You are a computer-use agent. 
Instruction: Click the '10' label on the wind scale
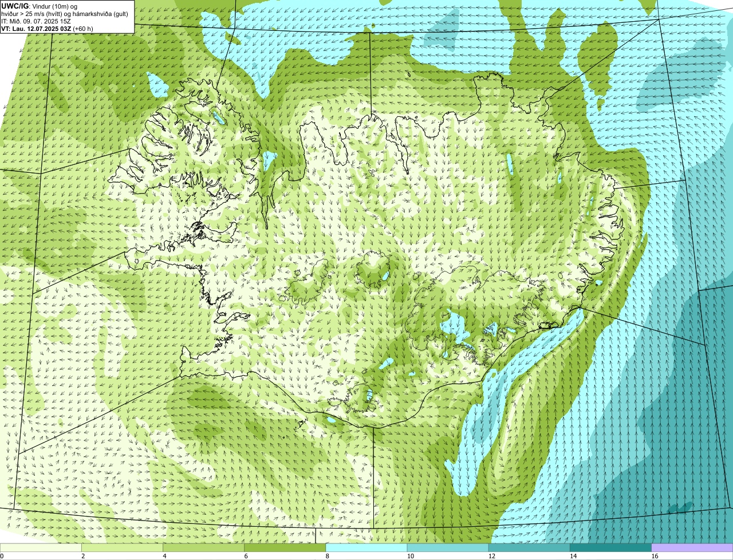pyautogui.click(x=410, y=556)
